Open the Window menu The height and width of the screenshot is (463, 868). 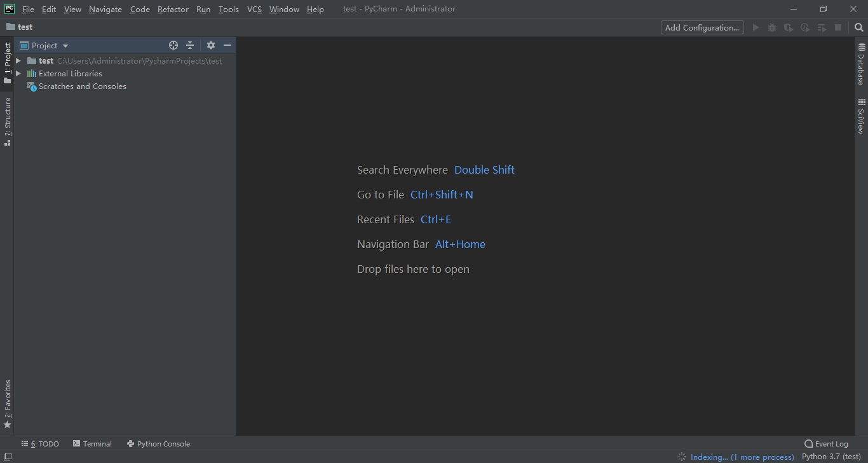pos(284,9)
